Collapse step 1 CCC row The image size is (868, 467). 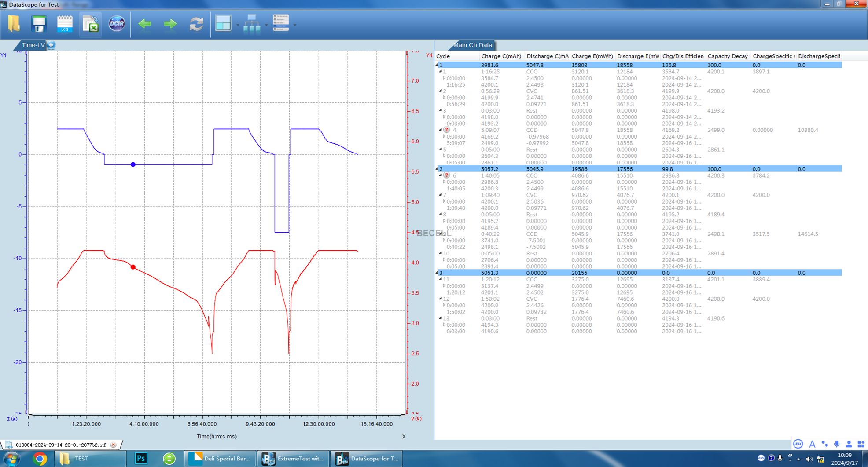pos(441,72)
